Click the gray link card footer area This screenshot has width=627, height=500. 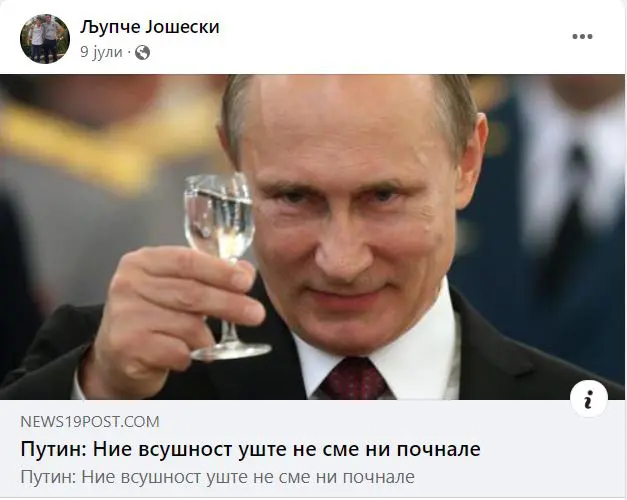click(312, 448)
